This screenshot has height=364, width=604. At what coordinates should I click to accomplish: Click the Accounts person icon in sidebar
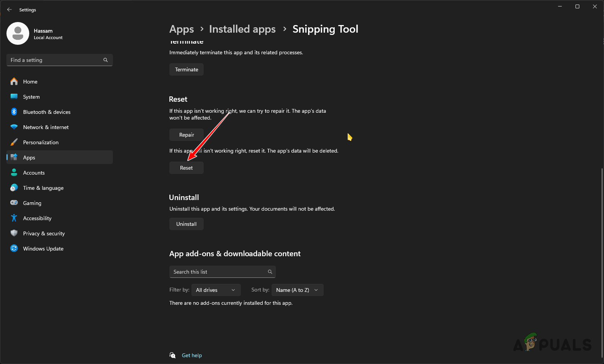coord(14,172)
